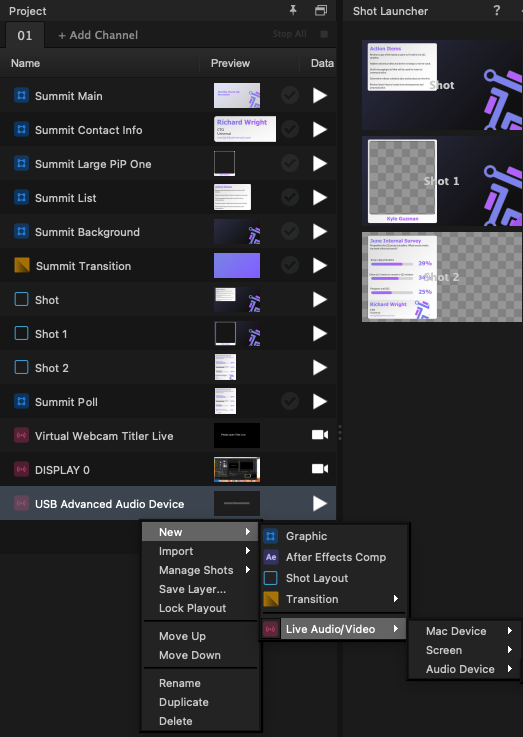Toggle the checkmark for Summit Background

tap(290, 231)
